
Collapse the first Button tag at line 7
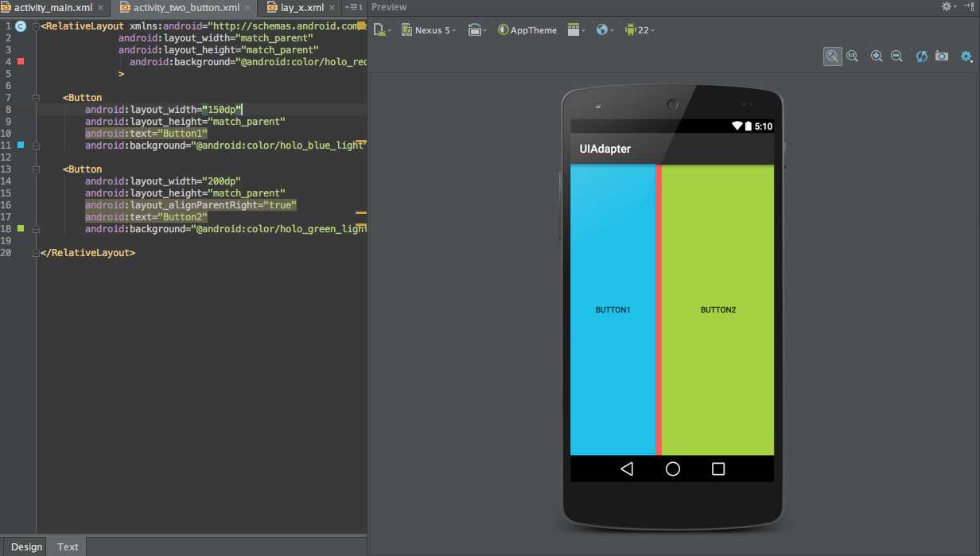[x=36, y=98]
